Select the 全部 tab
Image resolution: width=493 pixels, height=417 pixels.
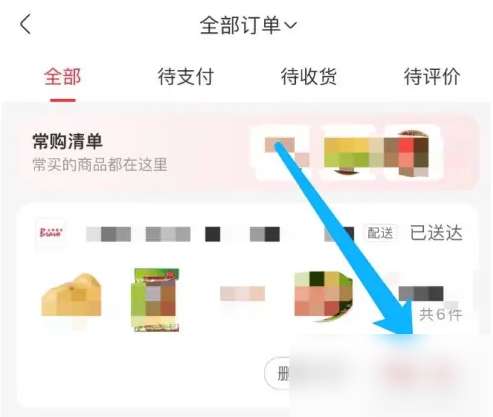pos(62,77)
